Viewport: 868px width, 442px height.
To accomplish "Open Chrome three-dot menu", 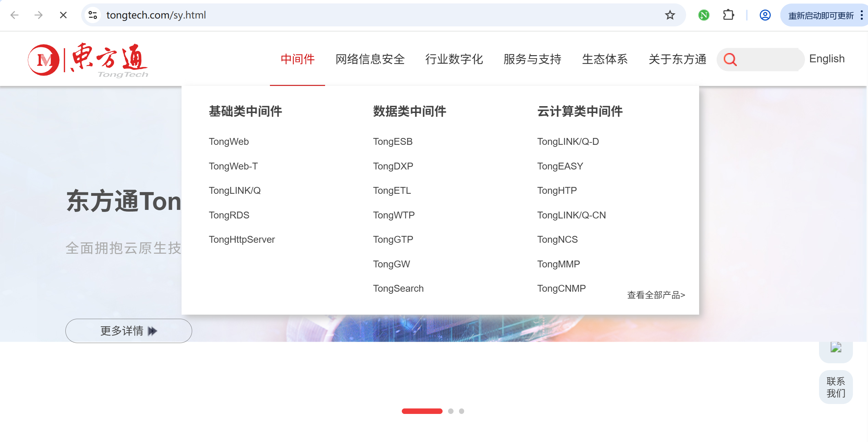I will coord(862,15).
